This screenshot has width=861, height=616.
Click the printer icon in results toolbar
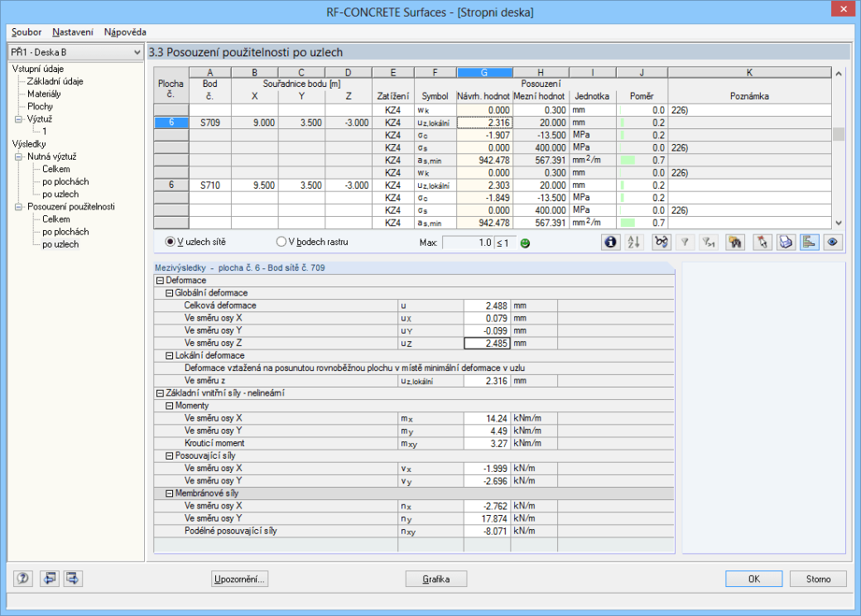[786, 242]
